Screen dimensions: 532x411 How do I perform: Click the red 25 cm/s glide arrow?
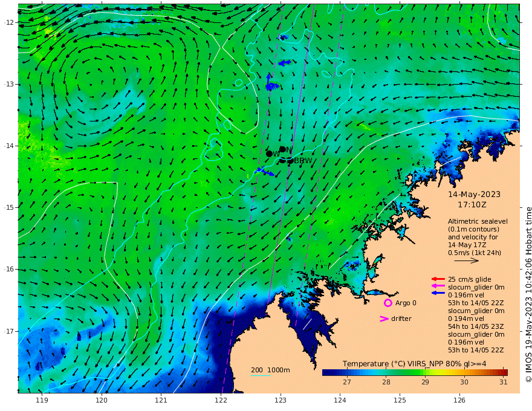click(x=438, y=279)
